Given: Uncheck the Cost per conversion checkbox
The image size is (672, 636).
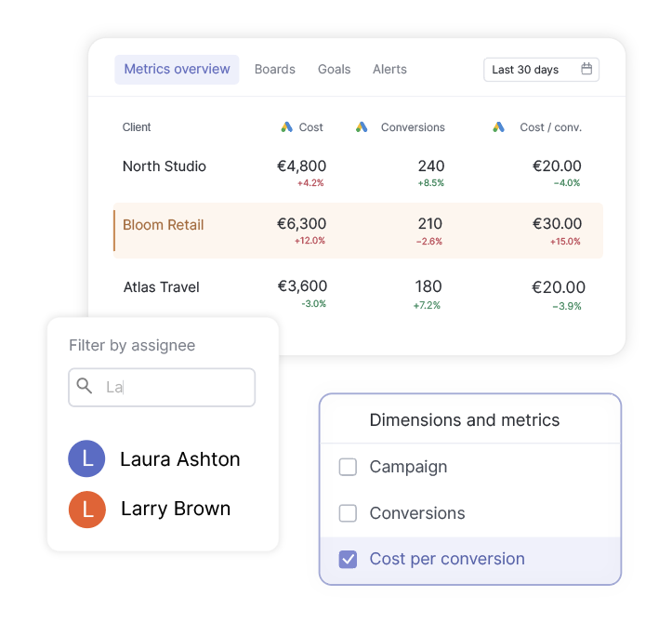Looking at the screenshot, I should 348,559.
